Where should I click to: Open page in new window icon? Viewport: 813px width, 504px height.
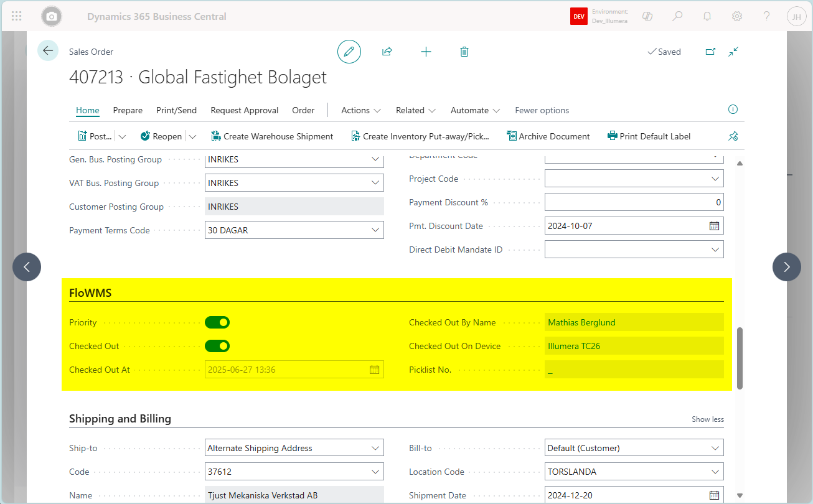pyautogui.click(x=710, y=52)
